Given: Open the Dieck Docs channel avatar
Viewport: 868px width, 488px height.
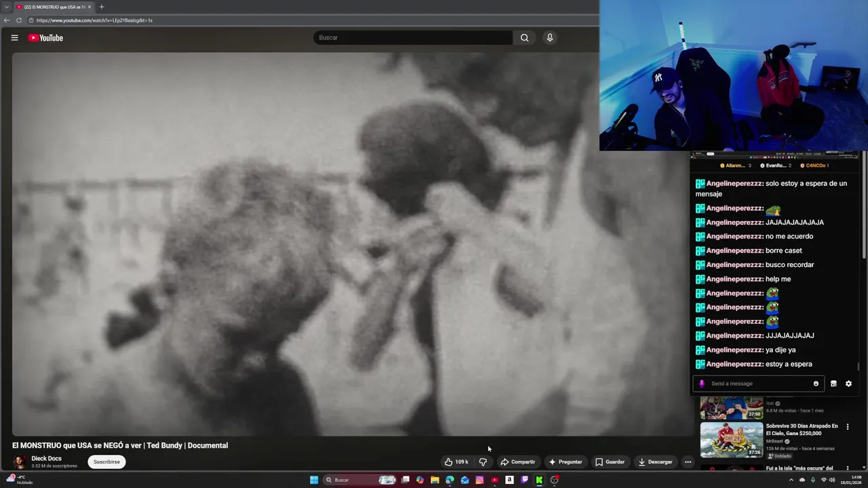Looking at the screenshot, I should click(20, 462).
